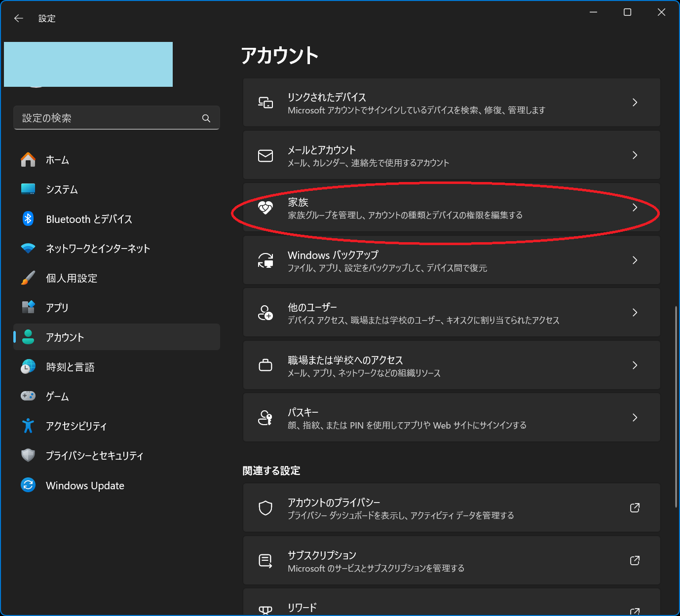Maximize the 設定 window
Image resolution: width=680 pixels, height=616 pixels.
(x=627, y=12)
